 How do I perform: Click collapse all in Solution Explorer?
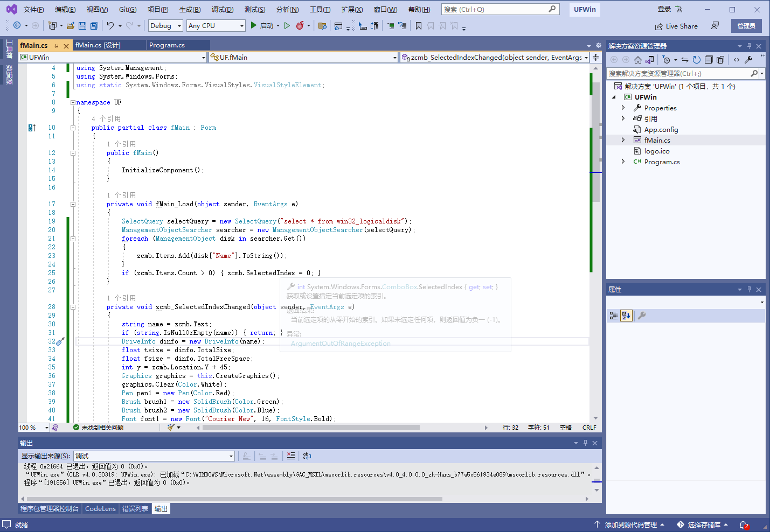tap(709, 60)
